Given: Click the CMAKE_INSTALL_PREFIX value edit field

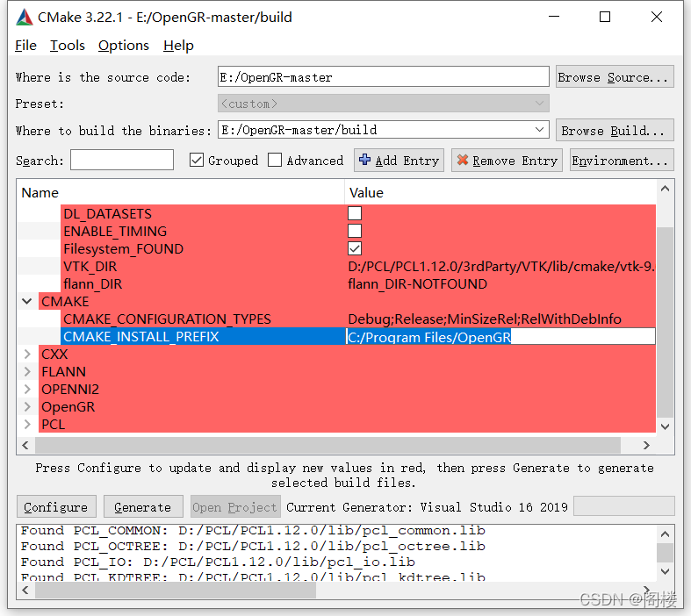Looking at the screenshot, I should (x=500, y=336).
